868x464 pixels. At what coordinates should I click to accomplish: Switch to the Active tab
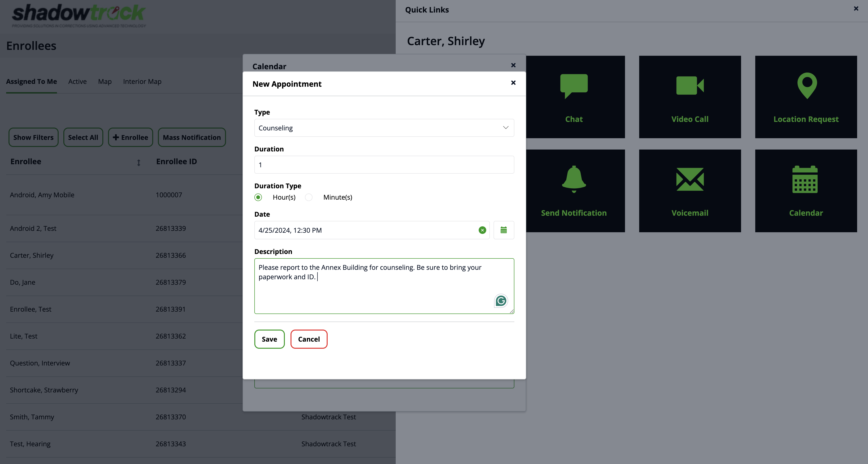point(77,82)
